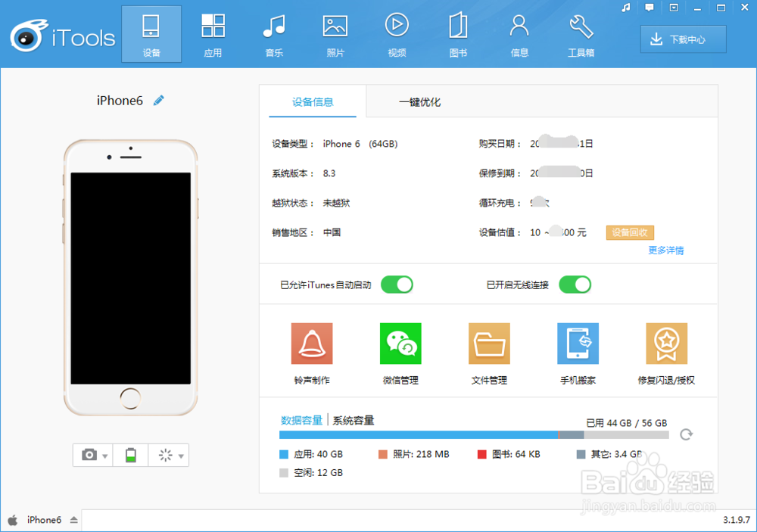
Task: Eject iPhone6 in status bar
Action: pos(74,520)
